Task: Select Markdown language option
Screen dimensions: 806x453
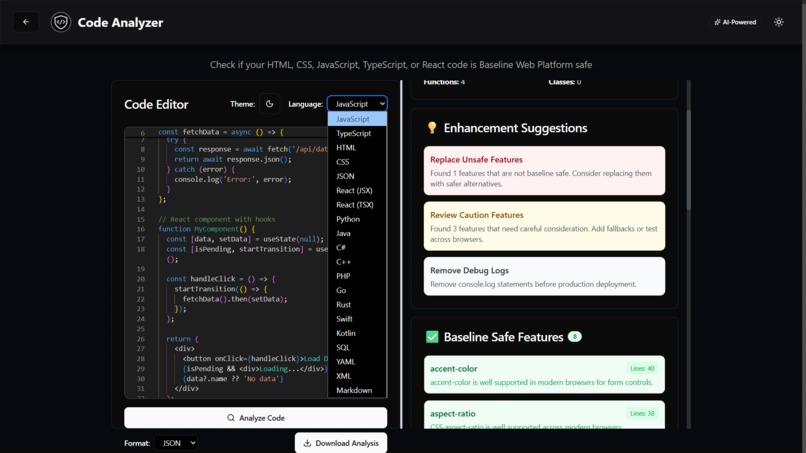Action: point(357,390)
